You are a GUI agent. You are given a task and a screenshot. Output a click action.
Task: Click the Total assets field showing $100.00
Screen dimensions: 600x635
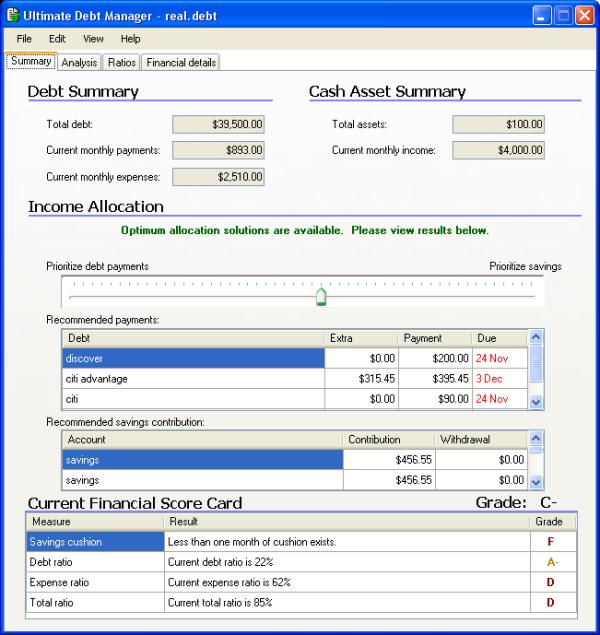point(498,124)
